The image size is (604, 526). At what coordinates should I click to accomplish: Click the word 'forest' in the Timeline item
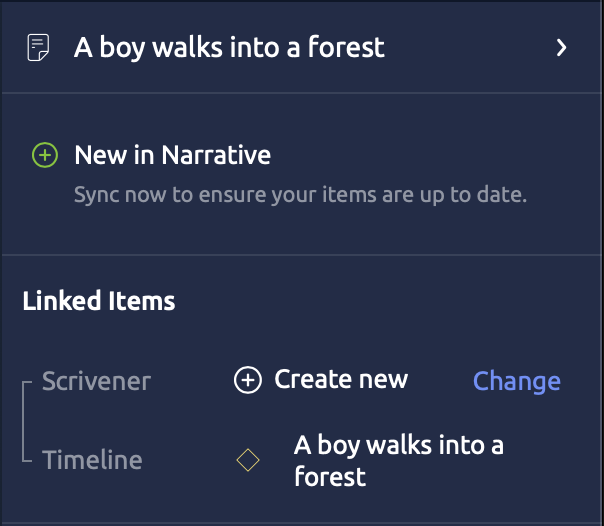pos(330,476)
